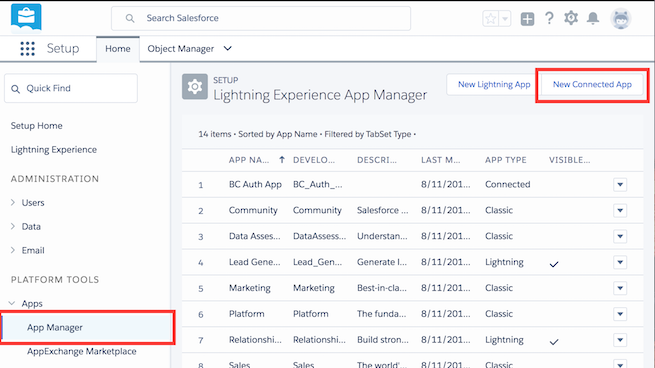Open the global actions plus icon

(527, 19)
